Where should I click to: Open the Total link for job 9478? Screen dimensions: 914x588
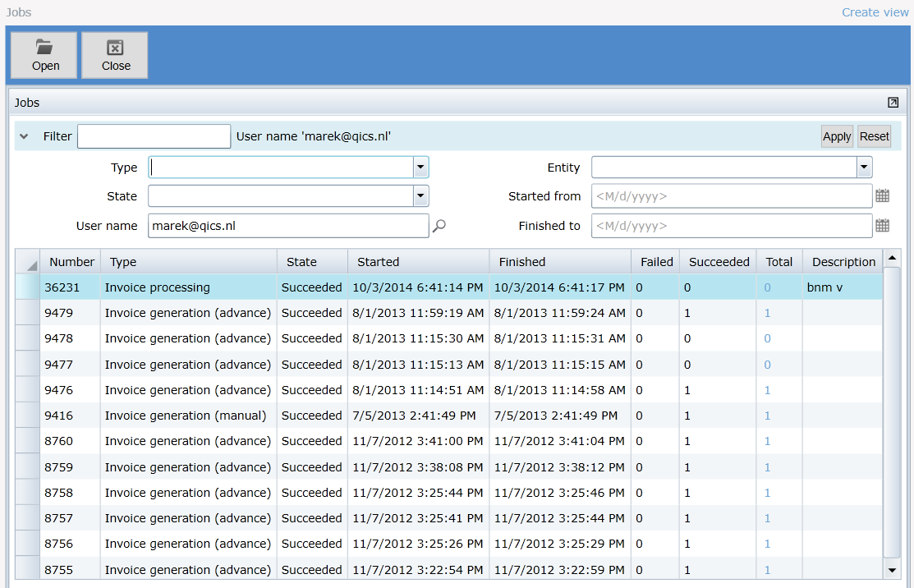coord(767,338)
